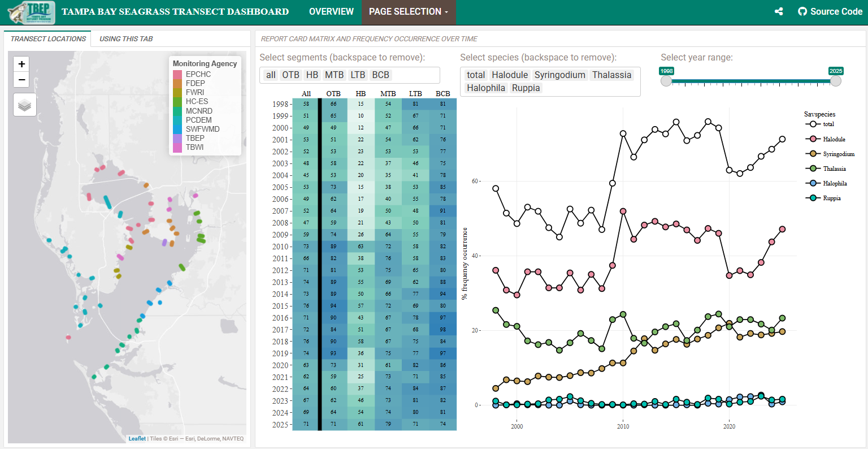The image size is (868, 449).
Task: Toggle Syringodium series in chart legend
Action: click(838, 154)
